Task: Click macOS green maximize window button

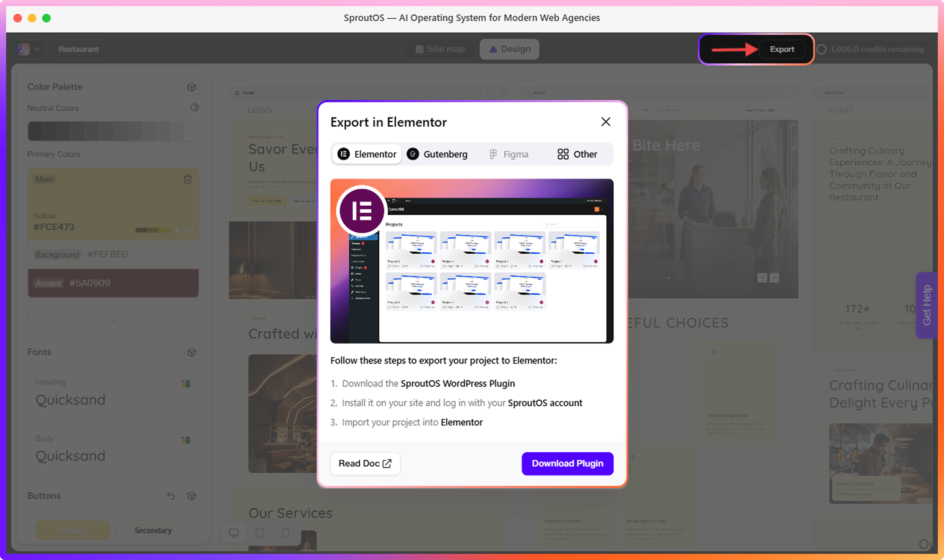Action: [46, 18]
